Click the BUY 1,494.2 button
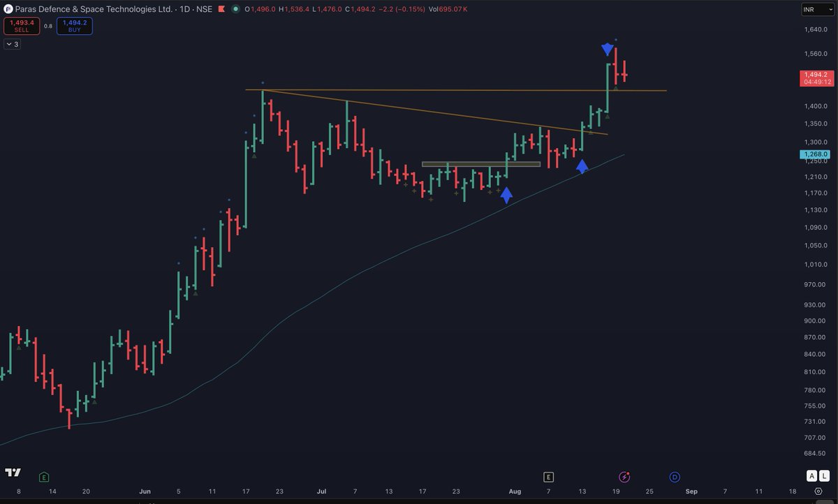 click(75, 27)
